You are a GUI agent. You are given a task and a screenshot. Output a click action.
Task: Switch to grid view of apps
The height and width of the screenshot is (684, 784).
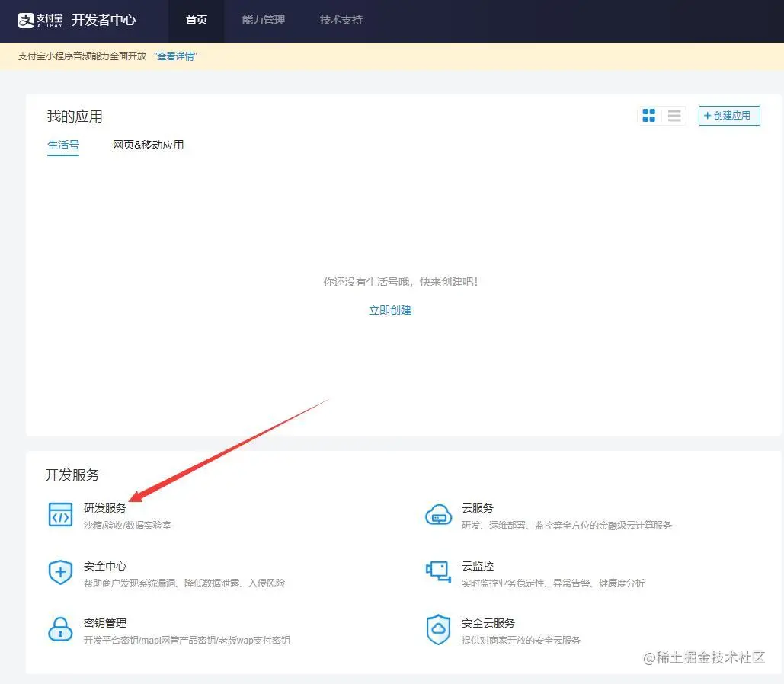coord(648,116)
